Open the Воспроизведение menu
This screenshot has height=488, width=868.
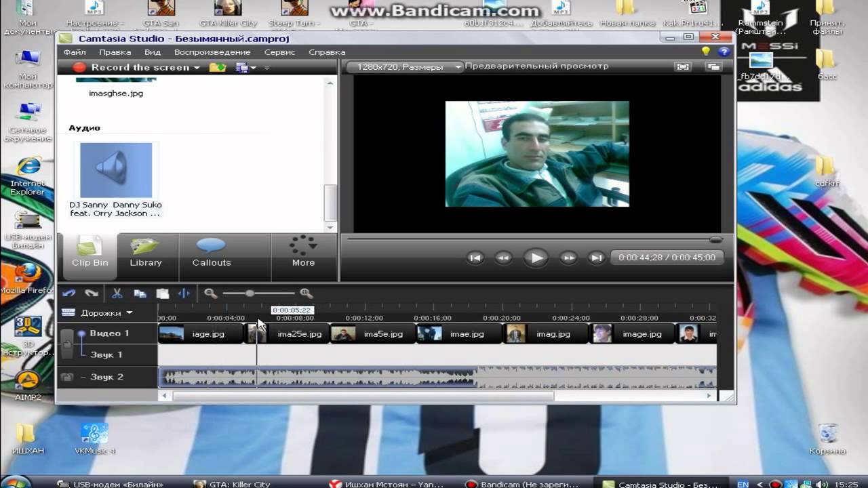click(x=212, y=52)
